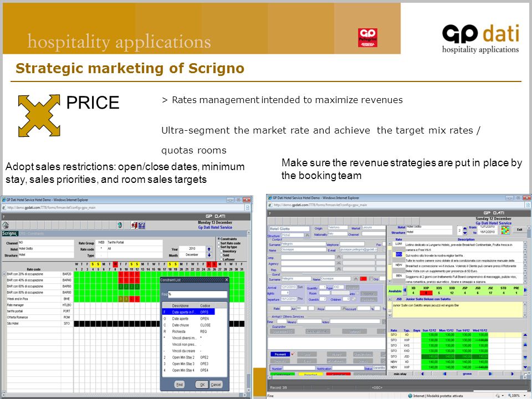Collapse the rate code list expander
This screenshot has height=399, width=532.
tap(4, 274)
